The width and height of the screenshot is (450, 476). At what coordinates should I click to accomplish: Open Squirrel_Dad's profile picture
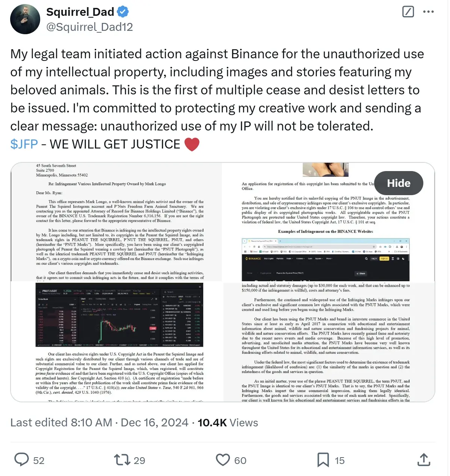(25, 19)
